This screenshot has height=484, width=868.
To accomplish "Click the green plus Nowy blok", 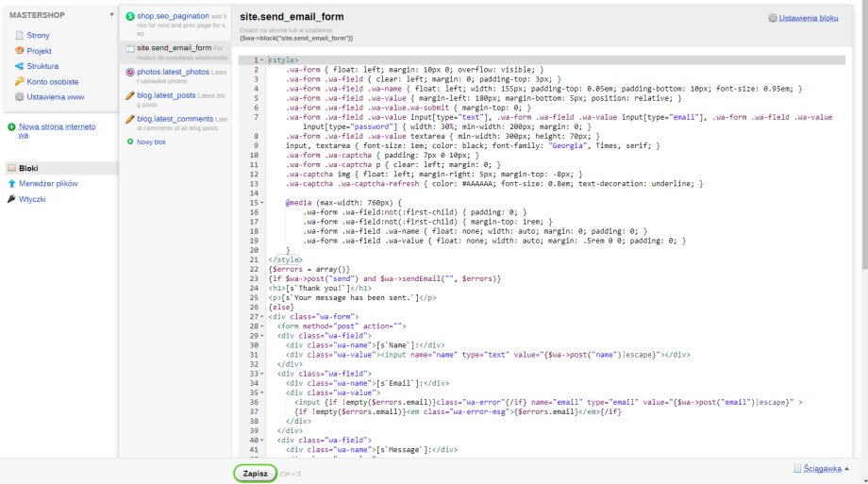I will 151,142.
